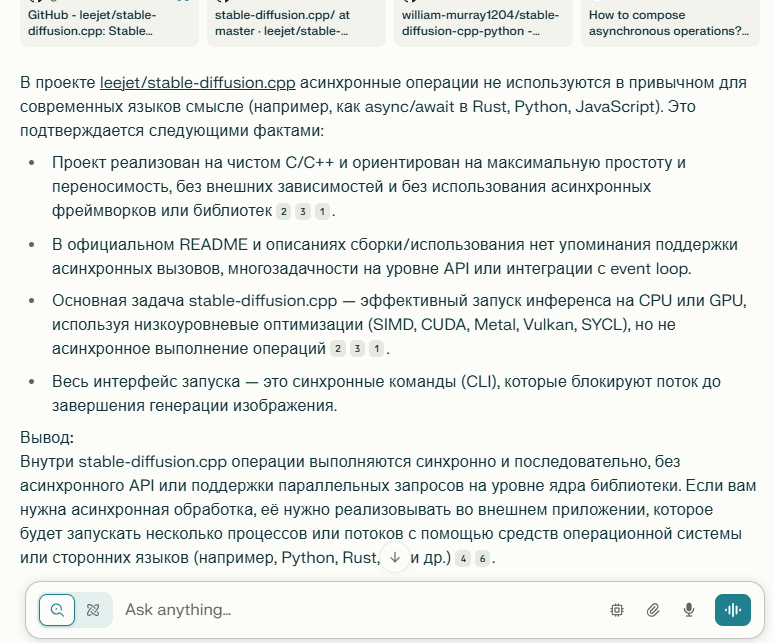Open the model selector chip icon
Viewport: 774px width, 643px height.
pyautogui.click(x=617, y=610)
